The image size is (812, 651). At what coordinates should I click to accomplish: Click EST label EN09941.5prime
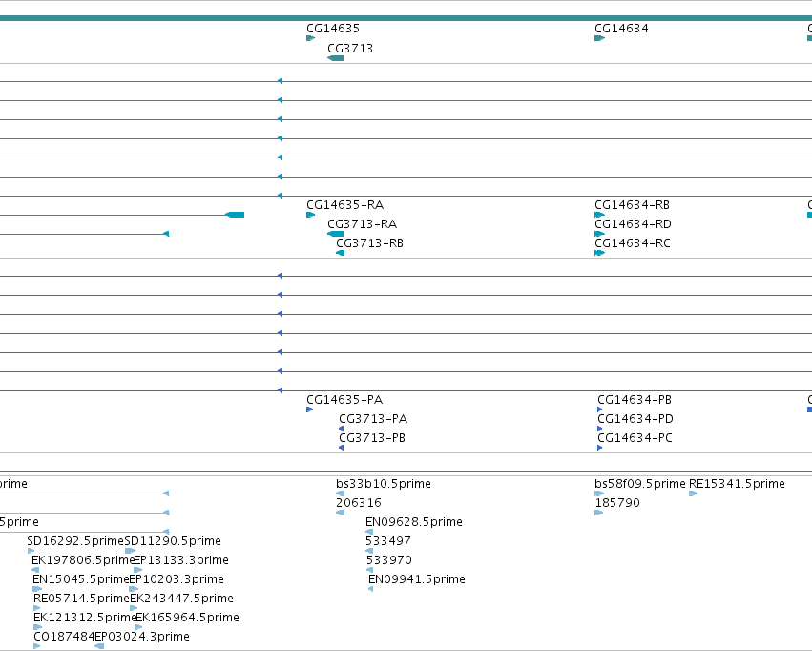point(416,579)
